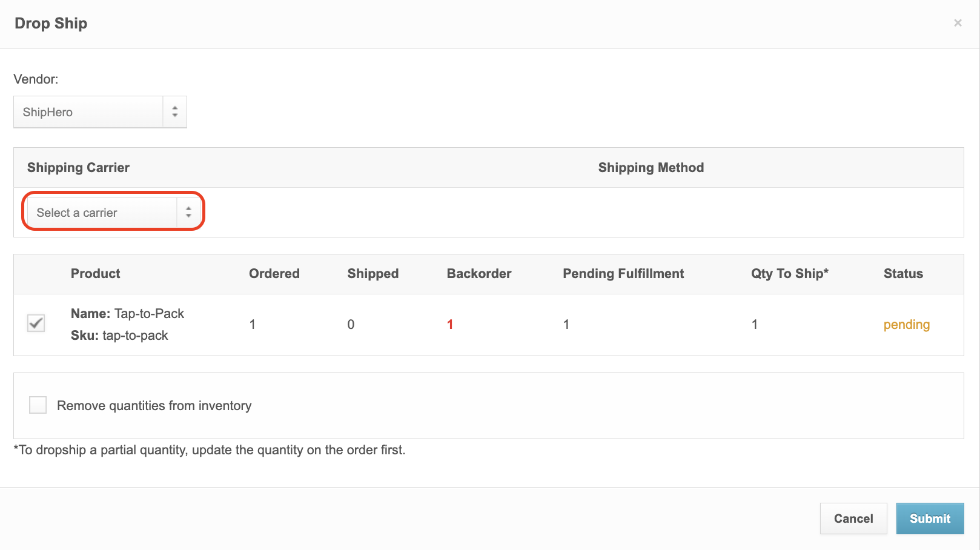This screenshot has width=980, height=550.
Task: Enable Remove quantities from inventory checkbox
Action: click(x=38, y=405)
